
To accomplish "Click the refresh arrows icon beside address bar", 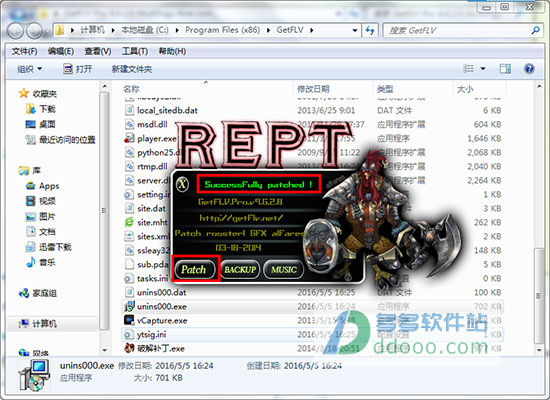I will click(370, 31).
